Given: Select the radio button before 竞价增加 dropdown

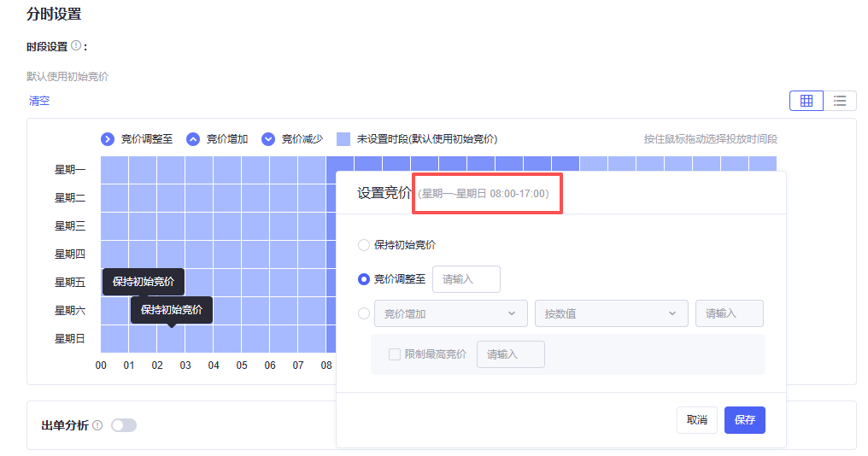Looking at the screenshot, I should [x=364, y=313].
